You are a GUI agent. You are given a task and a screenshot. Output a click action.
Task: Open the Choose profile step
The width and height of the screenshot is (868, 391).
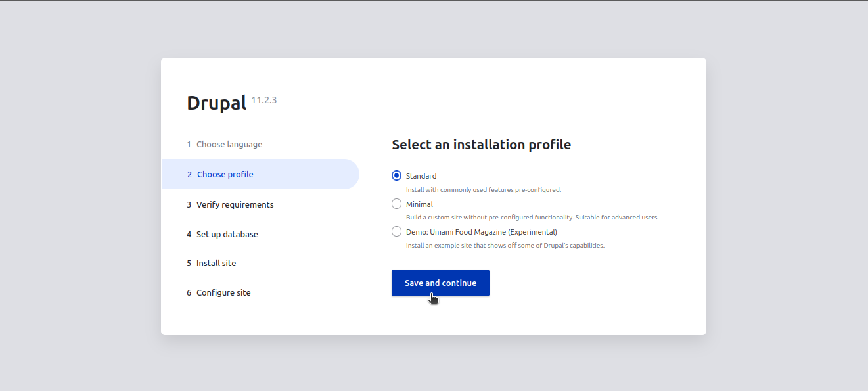coord(225,174)
